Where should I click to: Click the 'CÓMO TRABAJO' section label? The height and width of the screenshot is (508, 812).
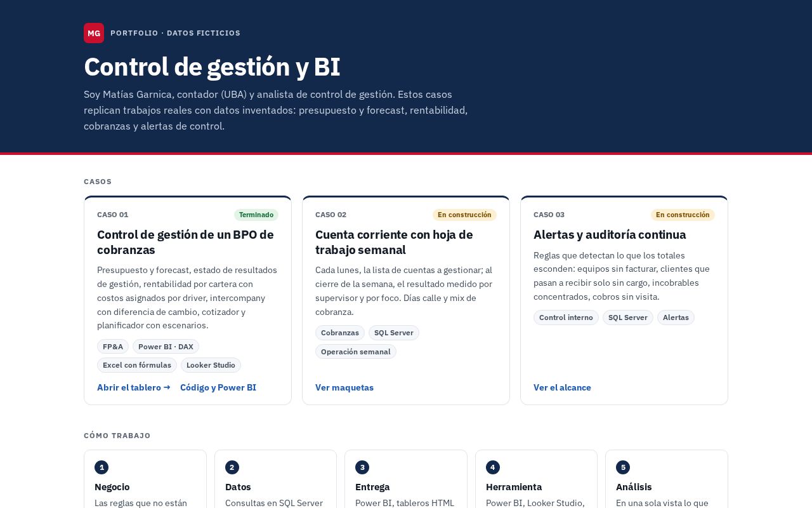pyautogui.click(x=117, y=436)
